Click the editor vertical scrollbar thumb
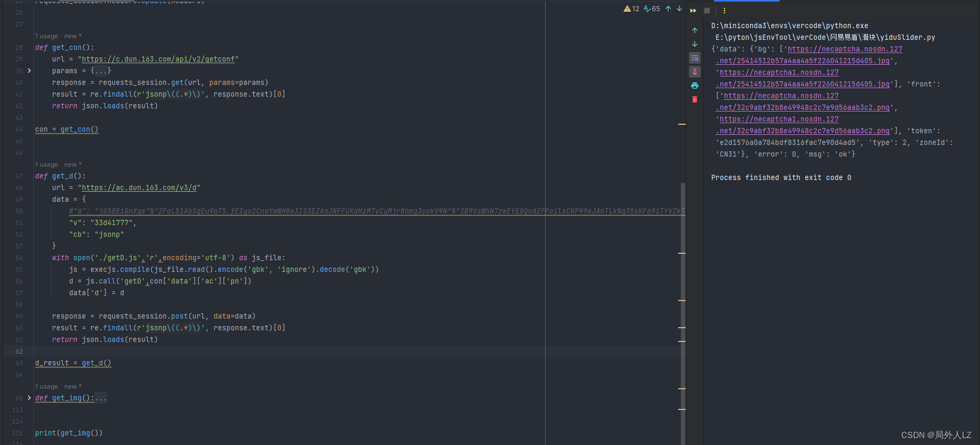The height and width of the screenshot is (445, 980). point(683,313)
